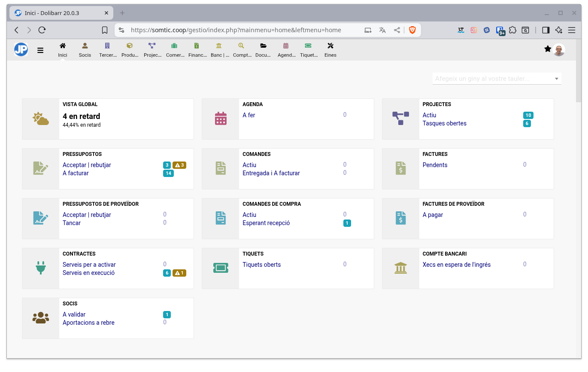Image resolution: width=588 pixels, height=372 pixels.
Task: Click the Brave Shields lion icon
Action: coord(412,30)
